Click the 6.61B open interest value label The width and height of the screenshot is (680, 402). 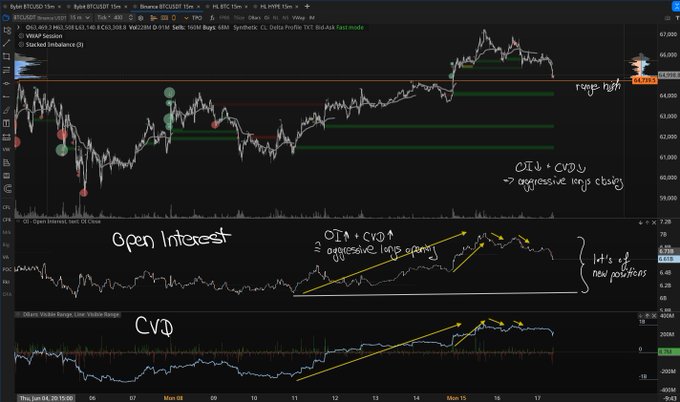coord(667,259)
